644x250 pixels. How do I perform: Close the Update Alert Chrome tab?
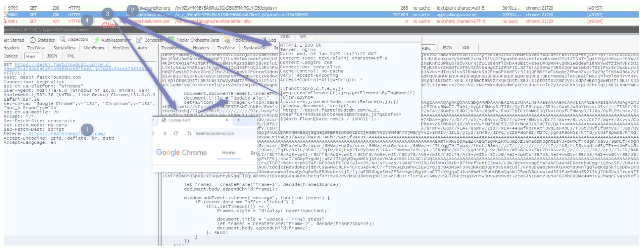[x=227, y=120]
